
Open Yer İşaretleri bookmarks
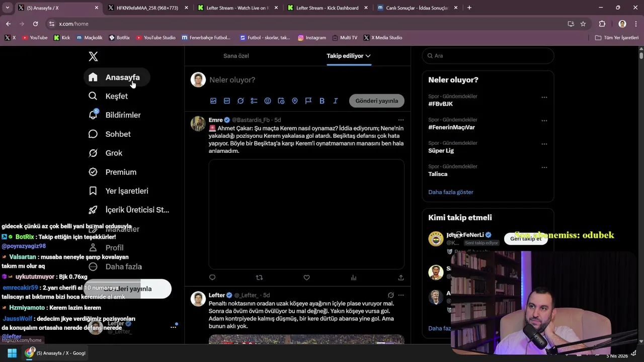coord(119,191)
